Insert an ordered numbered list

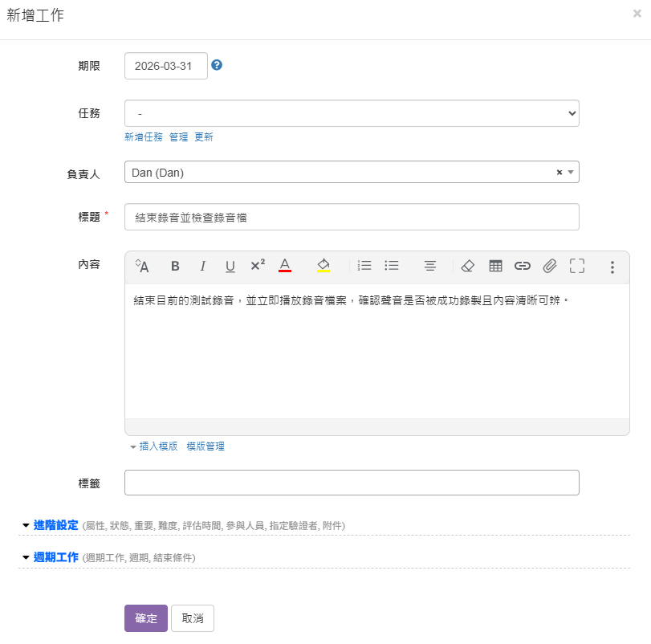[x=364, y=266]
